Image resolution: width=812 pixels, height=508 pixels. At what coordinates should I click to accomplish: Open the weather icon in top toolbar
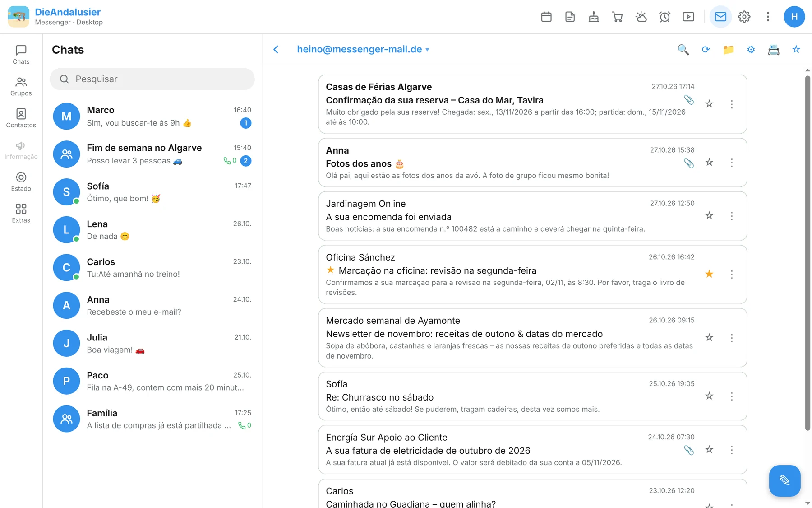(x=641, y=17)
